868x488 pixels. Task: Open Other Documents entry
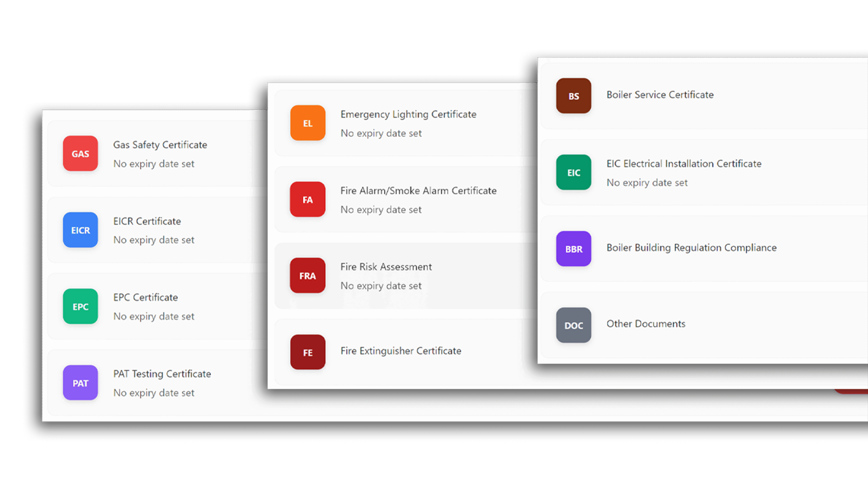pyautogui.click(x=646, y=324)
